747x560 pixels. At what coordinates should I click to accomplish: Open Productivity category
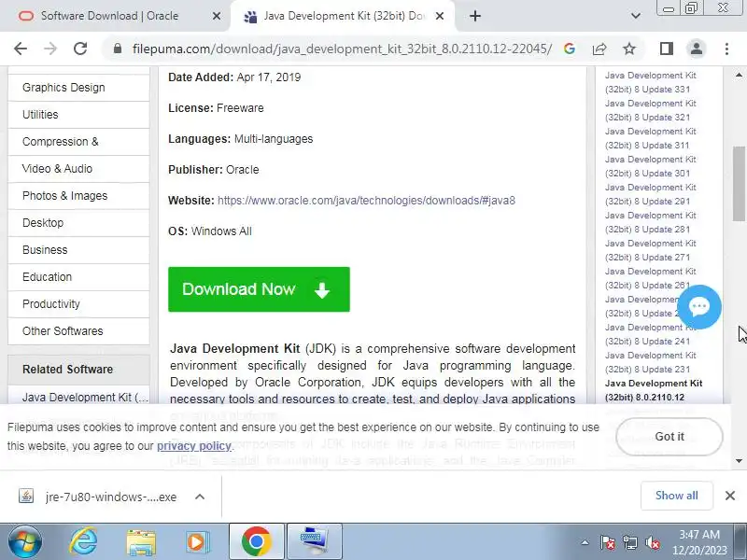(x=78, y=304)
